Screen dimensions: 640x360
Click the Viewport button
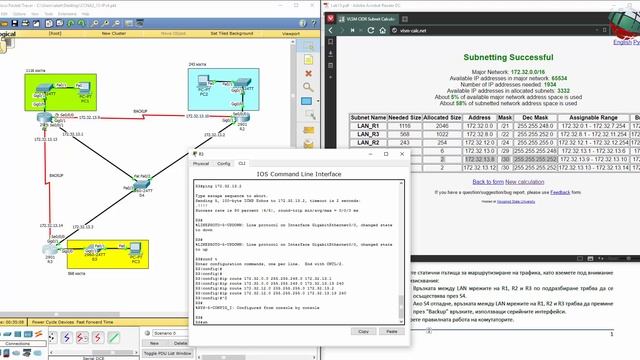coord(291,33)
